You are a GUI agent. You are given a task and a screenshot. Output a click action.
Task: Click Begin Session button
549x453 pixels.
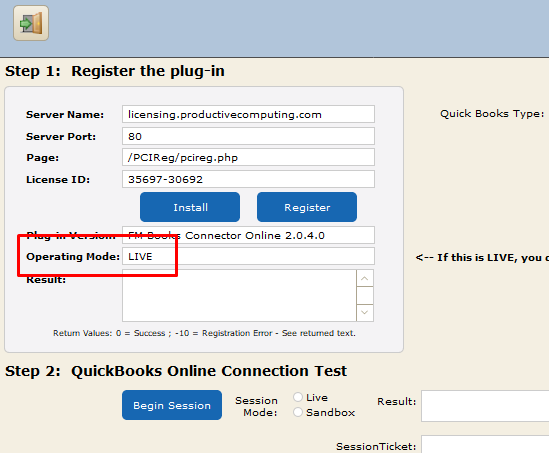click(172, 405)
